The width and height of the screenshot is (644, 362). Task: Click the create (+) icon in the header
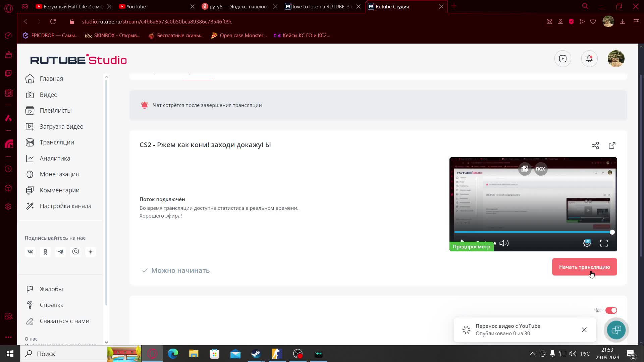pyautogui.click(x=562, y=58)
